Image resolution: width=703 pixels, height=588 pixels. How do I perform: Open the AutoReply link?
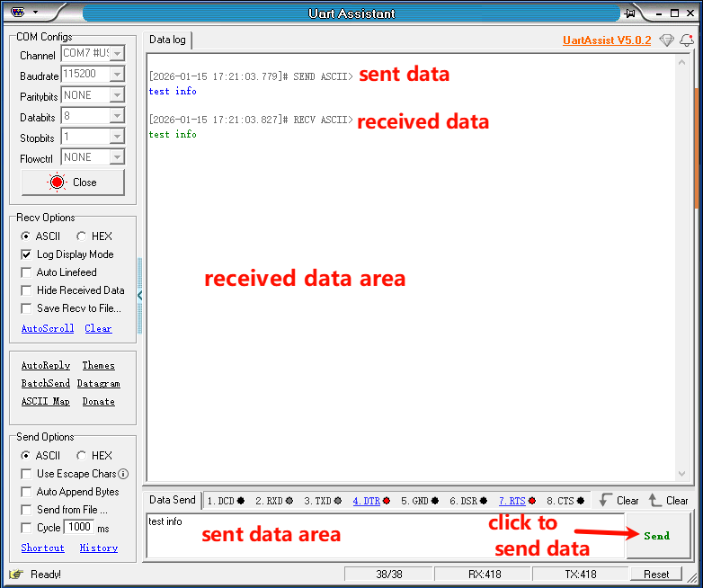pyautogui.click(x=46, y=366)
